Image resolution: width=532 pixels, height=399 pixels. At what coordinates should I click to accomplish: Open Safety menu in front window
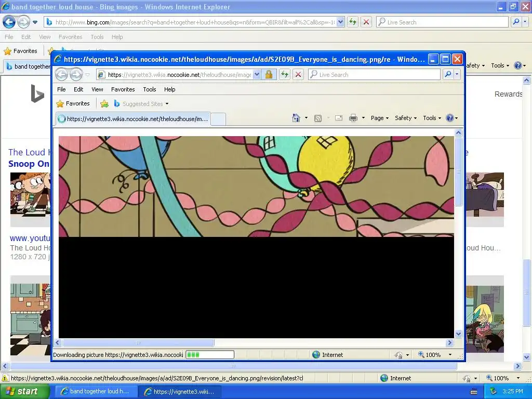click(x=405, y=118)
